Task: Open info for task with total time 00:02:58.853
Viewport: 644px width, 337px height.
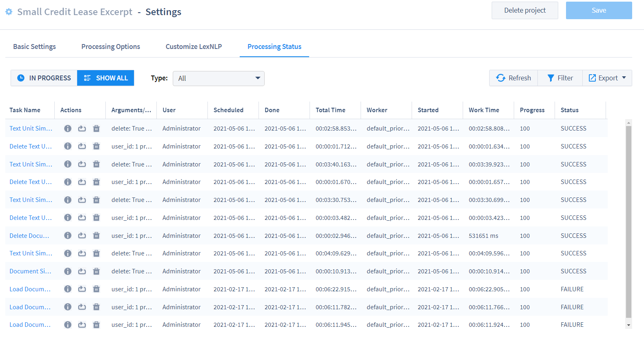Action: pyautogui.click(x=68, y=129)
